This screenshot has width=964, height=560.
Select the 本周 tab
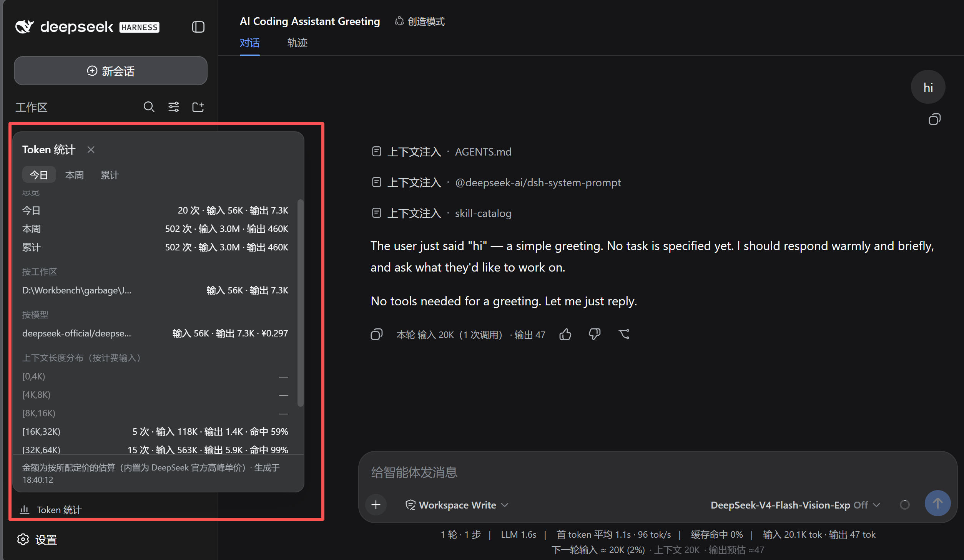pyautogui.click(x=75, y=175)
